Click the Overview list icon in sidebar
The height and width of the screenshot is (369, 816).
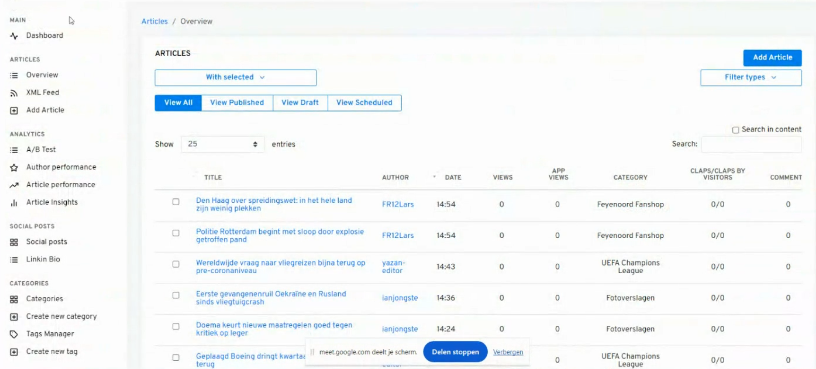(14, 75)
